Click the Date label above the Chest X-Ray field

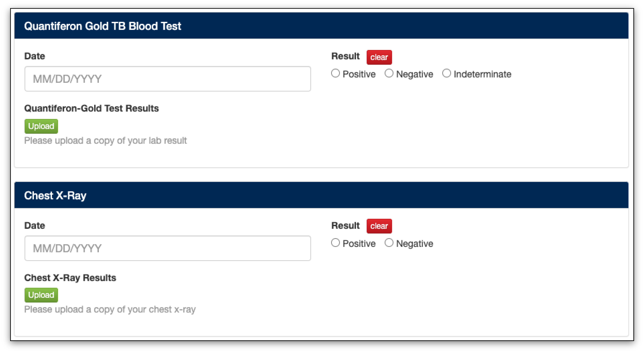[x=35, y=226]
